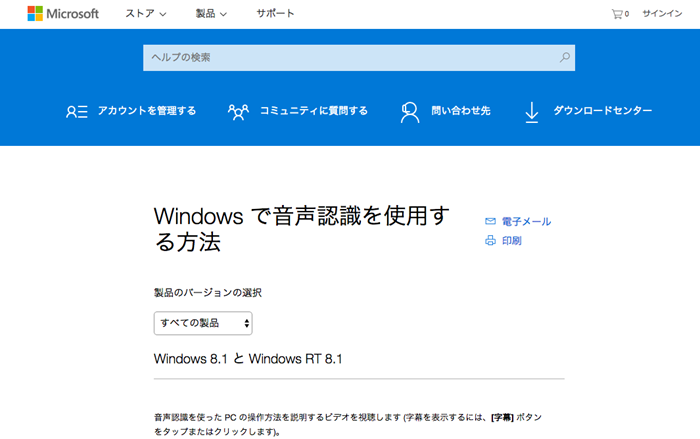Click the email envelope icon
The width and height of the screenshot is (700, 439).
pyautogui.click(x=490, y=221)
